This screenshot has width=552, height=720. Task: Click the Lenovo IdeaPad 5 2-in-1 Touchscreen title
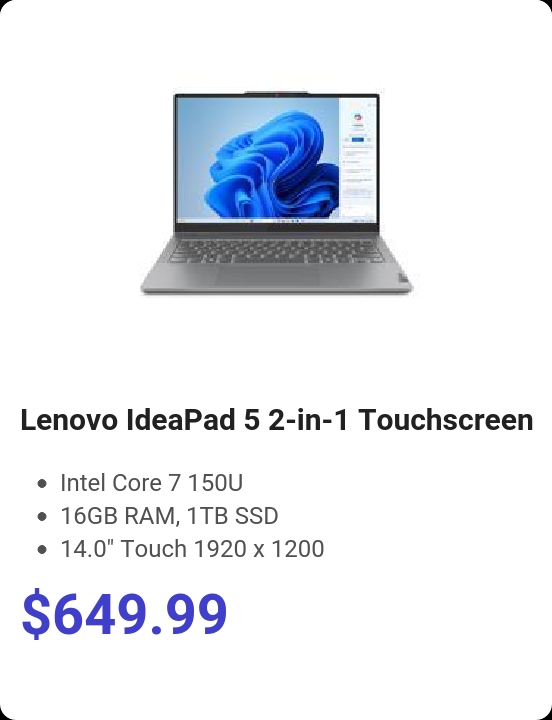(x=276, y=420)
